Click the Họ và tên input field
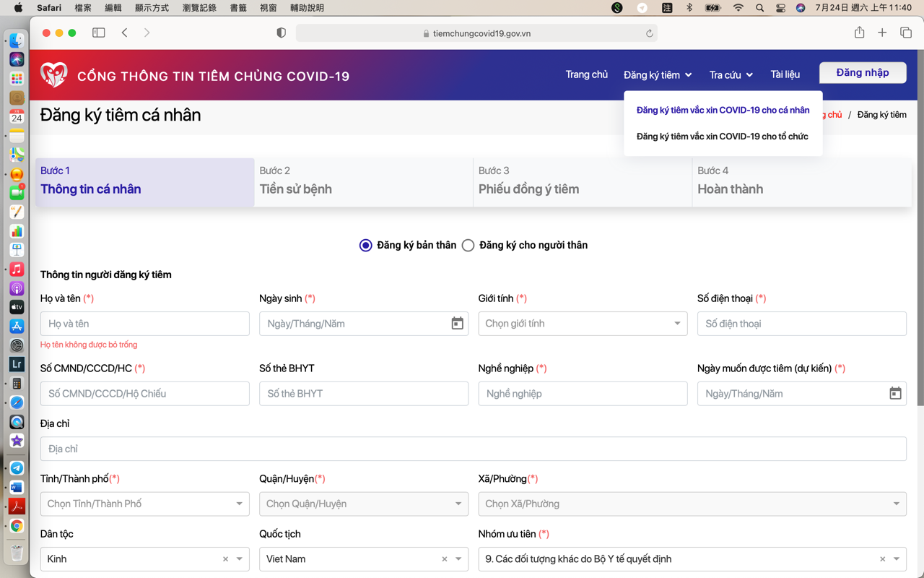The height and width of the screenshot is (578, 924). pos(144,324)
